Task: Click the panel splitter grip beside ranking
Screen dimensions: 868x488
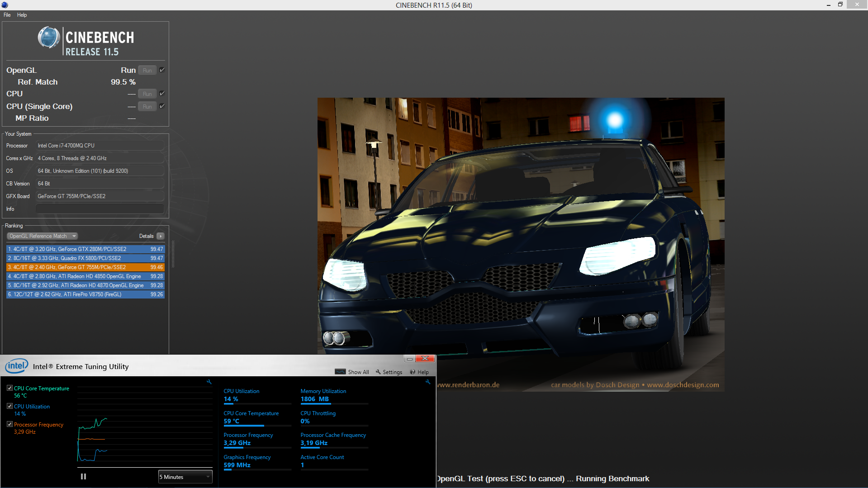Action: (173, 254)
